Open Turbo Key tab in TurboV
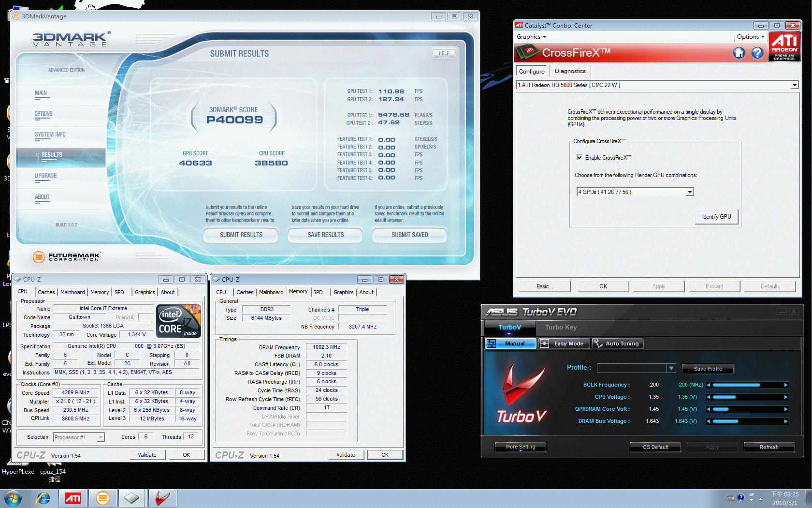This screenshot has height=508, width=812. [561, 328]
